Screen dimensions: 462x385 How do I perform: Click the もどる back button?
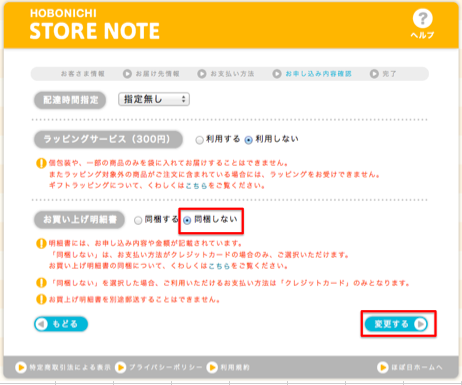[x=61, y=324]
